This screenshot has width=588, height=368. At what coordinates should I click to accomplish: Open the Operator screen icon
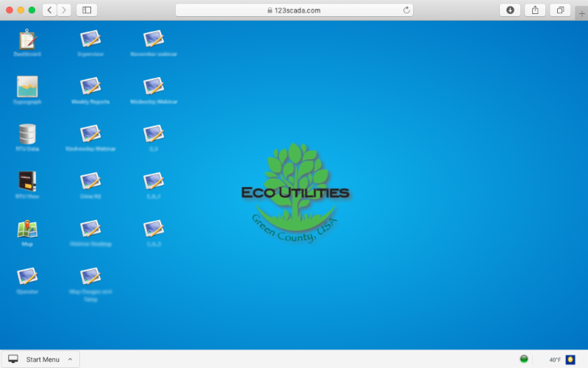pyautogui.click(x=27, y=276)
